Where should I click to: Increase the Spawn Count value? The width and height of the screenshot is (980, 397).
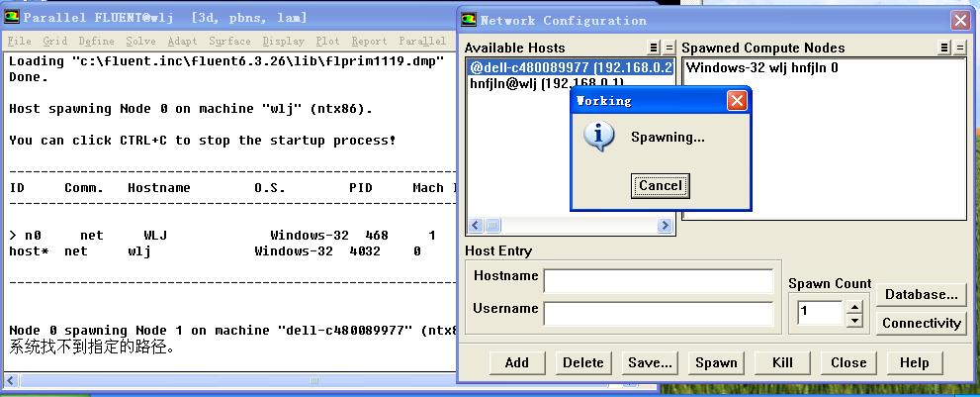[855, 306]
